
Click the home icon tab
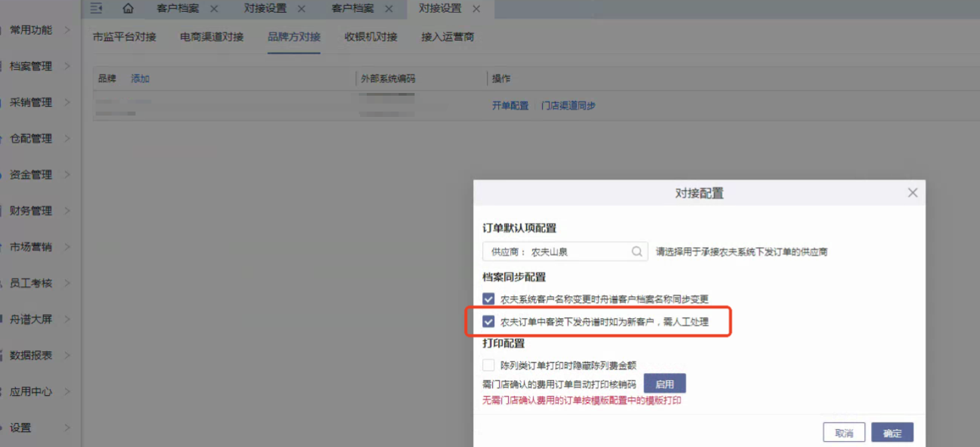coord(128,9)
